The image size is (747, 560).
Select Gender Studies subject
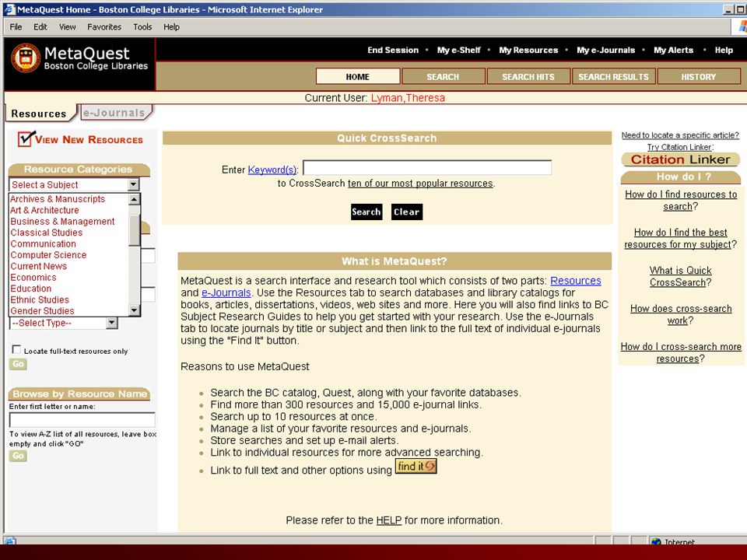coord(42,311)
